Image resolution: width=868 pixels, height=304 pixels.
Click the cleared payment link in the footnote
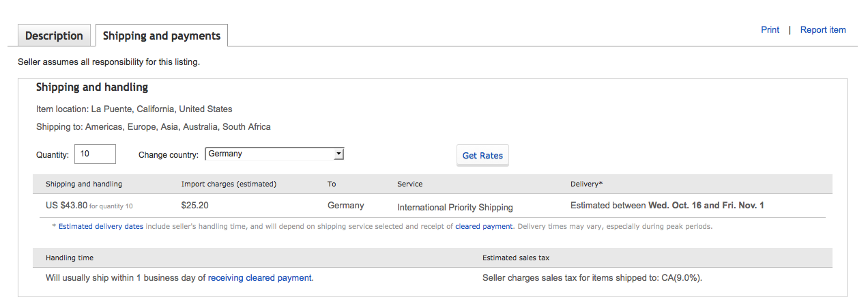(484, 226)
